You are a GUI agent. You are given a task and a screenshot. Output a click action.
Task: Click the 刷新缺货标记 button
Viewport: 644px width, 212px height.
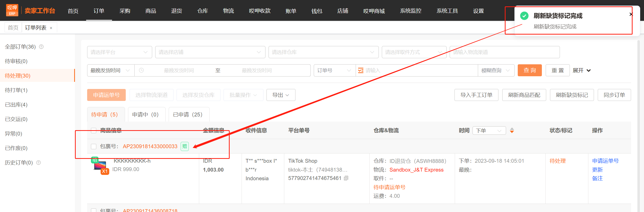tap(572, 95)
